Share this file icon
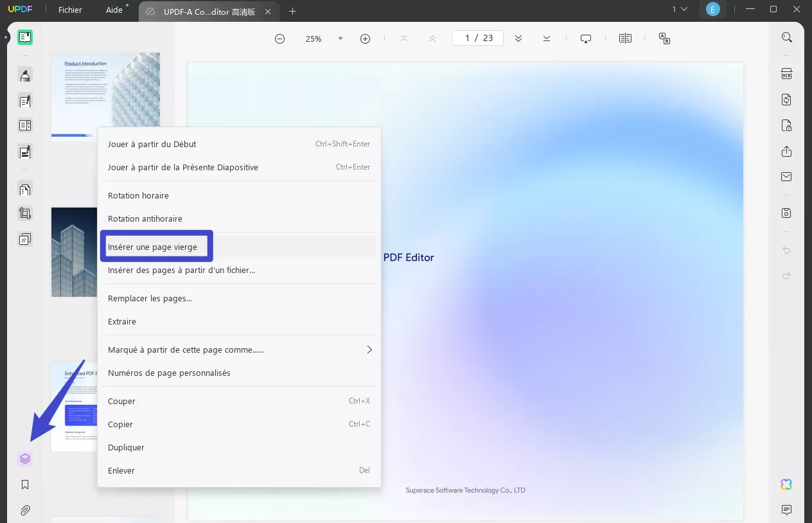This screenshot has height=523, width=812. click(x=786, y=151)
